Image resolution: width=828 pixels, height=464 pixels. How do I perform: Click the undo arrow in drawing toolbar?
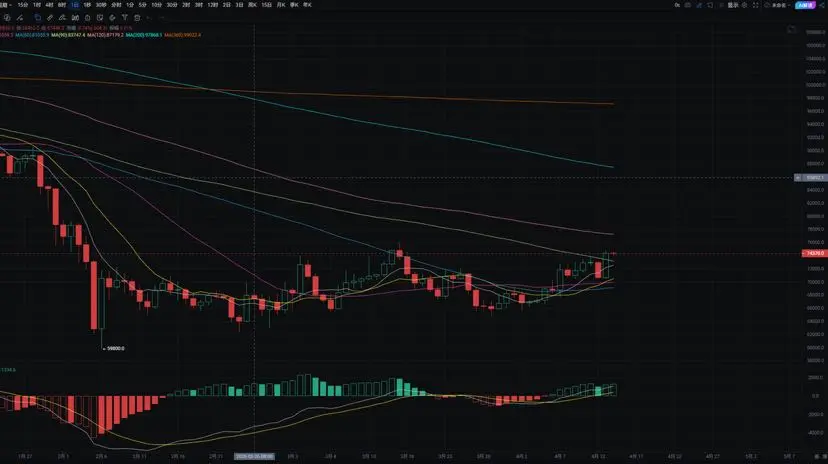click(x=149, y=17)
